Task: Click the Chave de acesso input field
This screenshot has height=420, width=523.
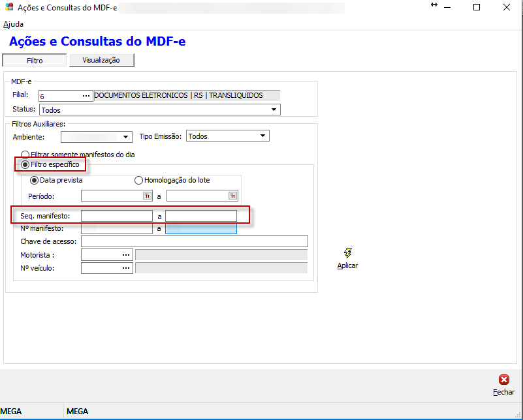Action: 194,242
